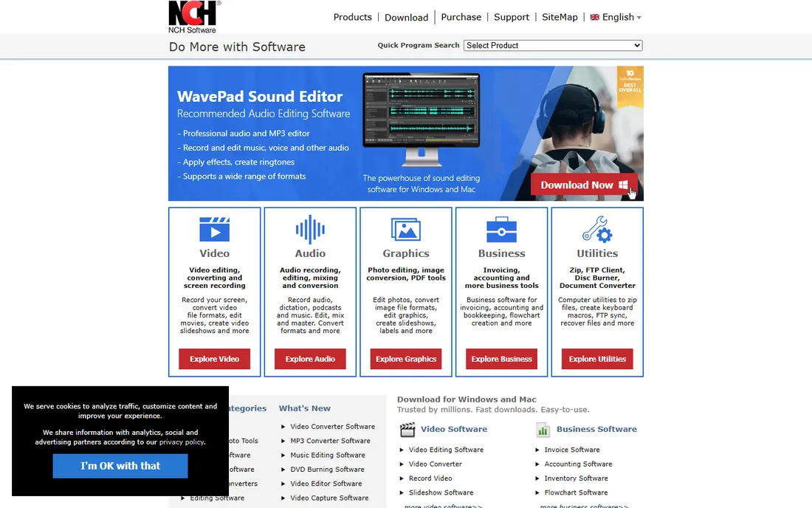812x508 pixels.
Task: Open the Support menu item
Action: click(x=512, y=17)
